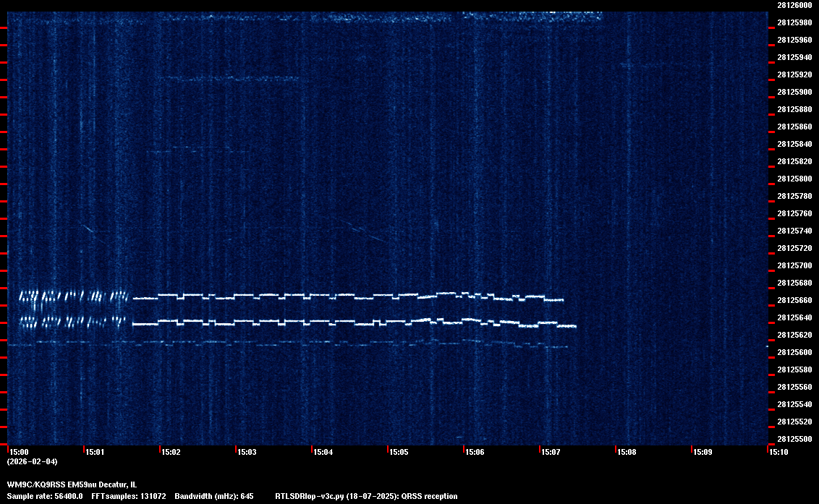Select the Bandwidth (mHz) 645 text
The width and height of the screenshot is (819, 504).
[215, 496]
